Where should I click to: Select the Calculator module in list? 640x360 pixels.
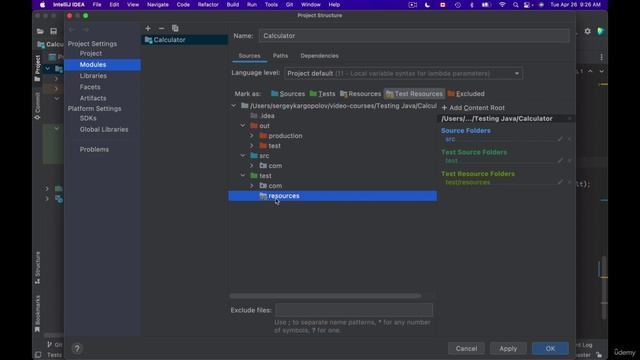coord(184,40)
